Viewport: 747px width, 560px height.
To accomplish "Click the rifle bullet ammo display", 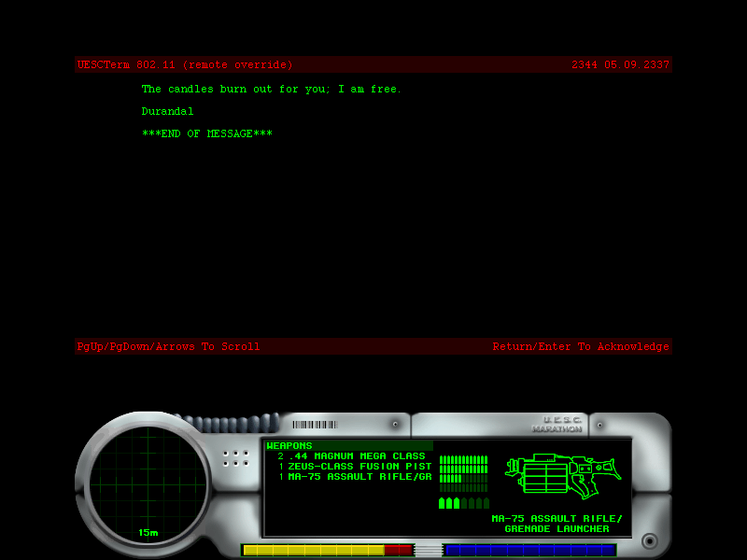I will (x=464, y=473).
